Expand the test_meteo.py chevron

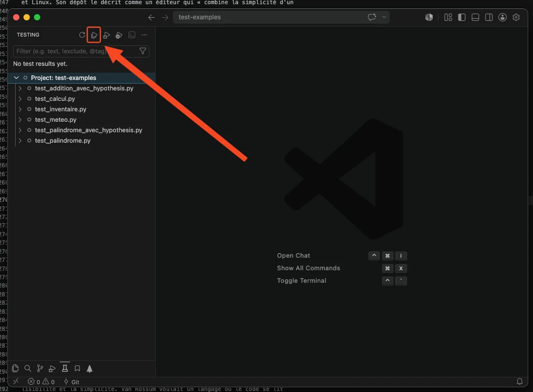[20, 120]
